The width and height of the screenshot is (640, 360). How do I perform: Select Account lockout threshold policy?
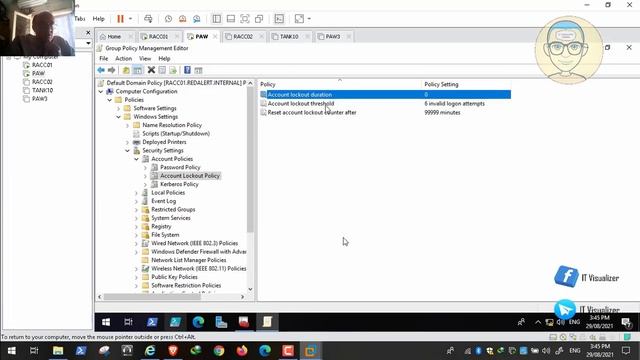tap(301, 104)
